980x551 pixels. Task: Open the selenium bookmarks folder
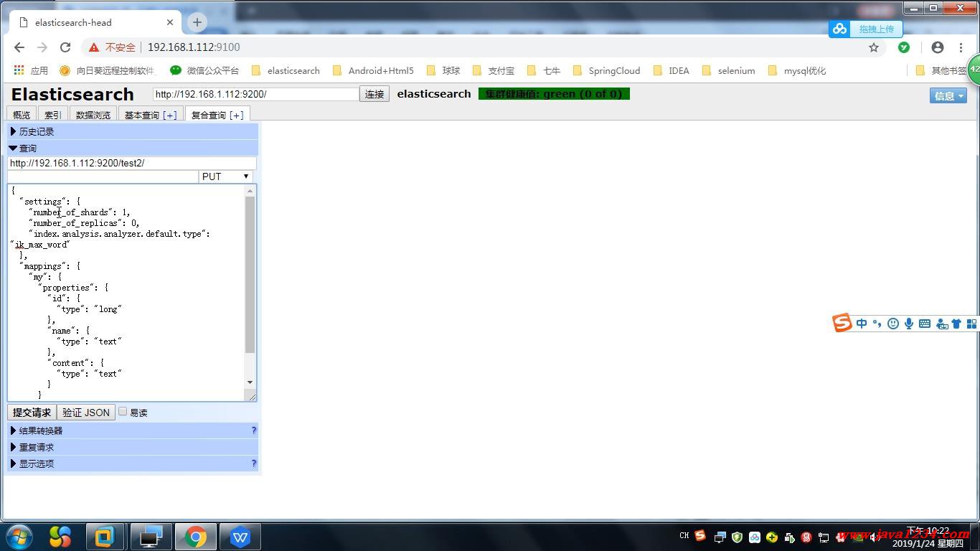click(728, 70)
